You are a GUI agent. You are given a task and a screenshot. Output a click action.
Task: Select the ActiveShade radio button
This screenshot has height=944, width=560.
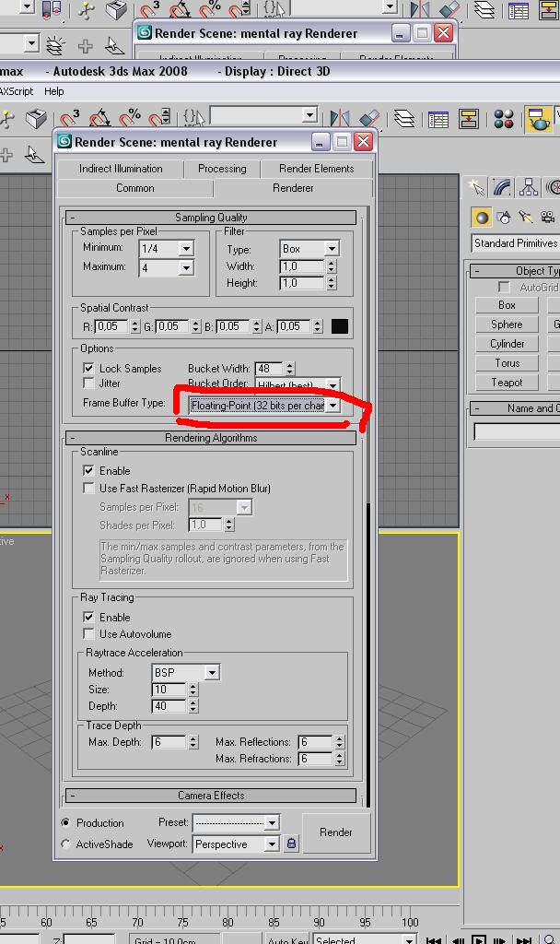[x=65, y=844]
